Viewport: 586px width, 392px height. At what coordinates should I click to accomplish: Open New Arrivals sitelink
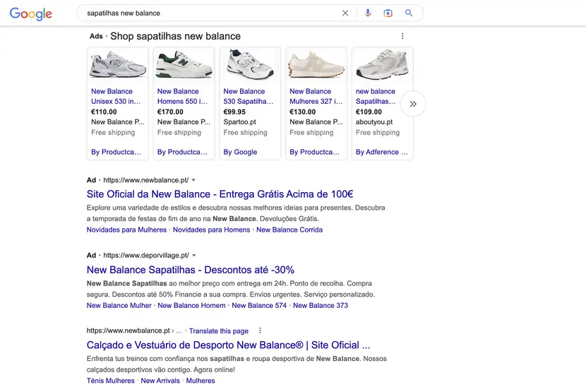pos(160,381)
